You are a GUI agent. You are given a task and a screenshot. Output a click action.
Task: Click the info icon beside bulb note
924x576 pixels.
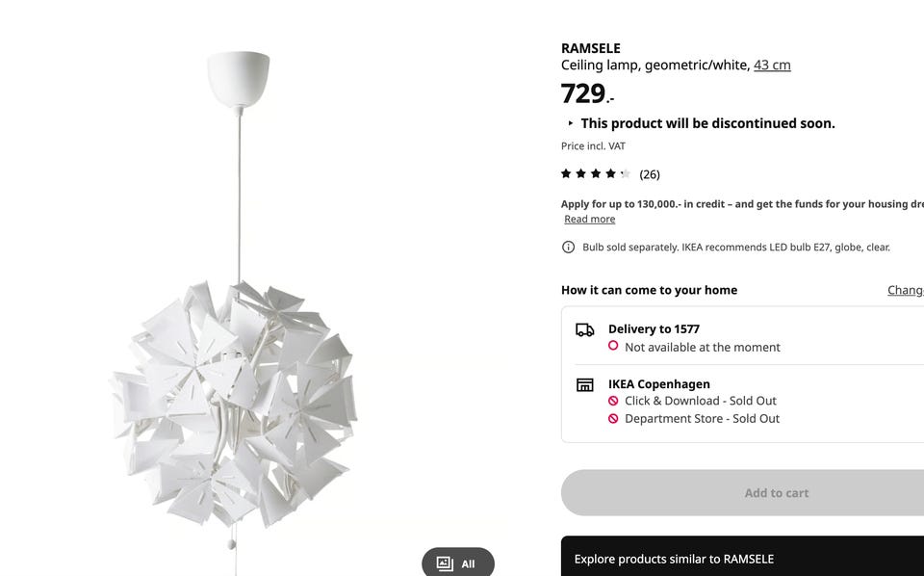[568, 248]
